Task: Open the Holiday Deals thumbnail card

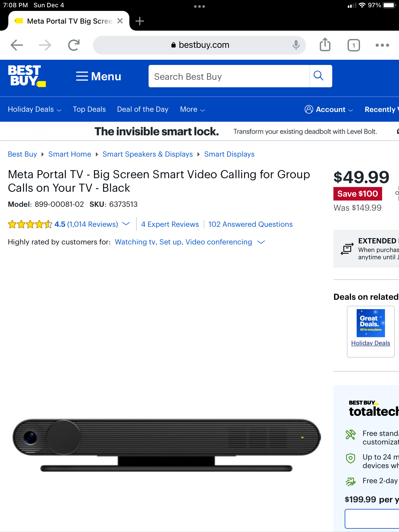Action: click(x=371, y=331)
